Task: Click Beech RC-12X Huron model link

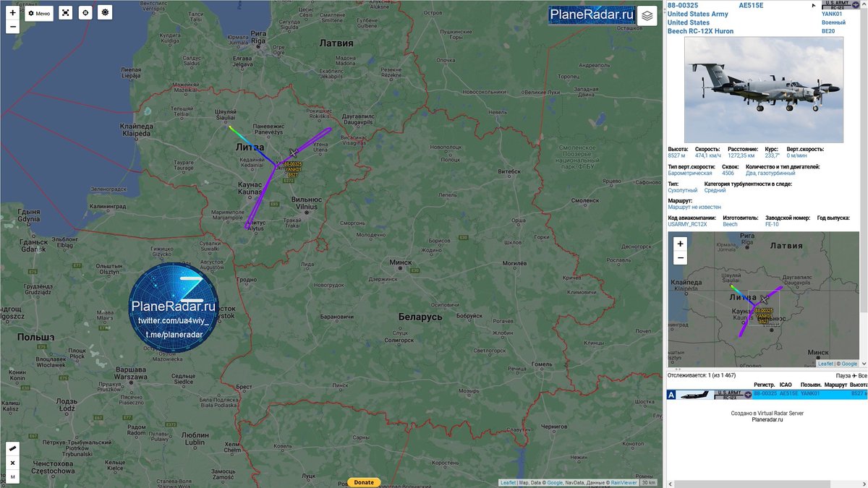Action: pyautogui.click(x=700, y=31)
